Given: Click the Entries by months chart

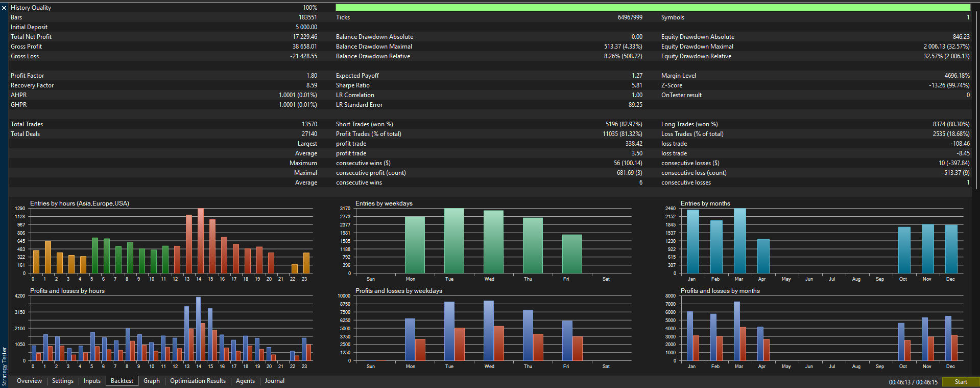Looking at the screenshot, I should click(x=814, y=240).
